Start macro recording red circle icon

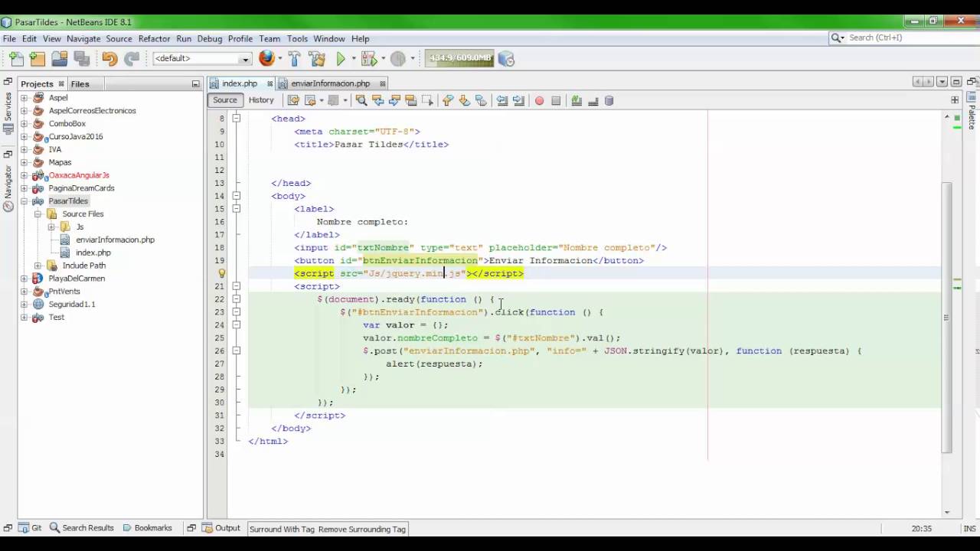[x=539, y=100]
